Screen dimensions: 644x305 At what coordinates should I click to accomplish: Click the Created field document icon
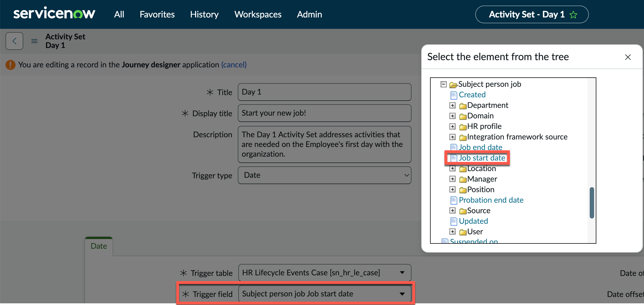(453, 95)
